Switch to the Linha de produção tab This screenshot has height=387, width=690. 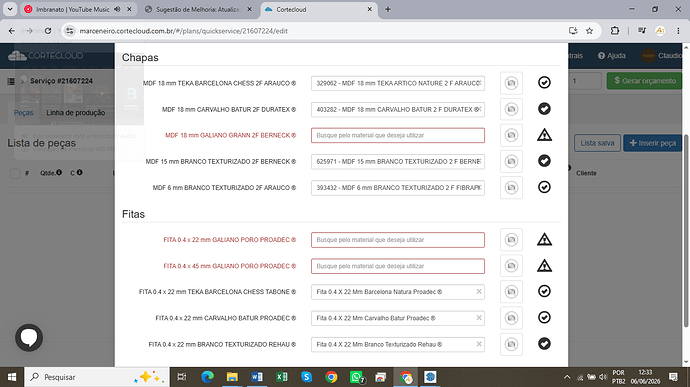click(76, 113)
